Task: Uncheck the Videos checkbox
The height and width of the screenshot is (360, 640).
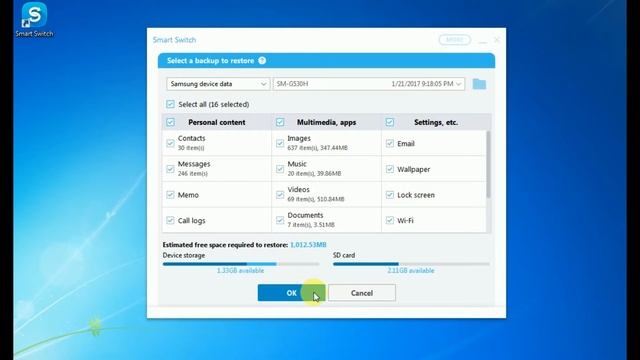Action: click(280, 195)
